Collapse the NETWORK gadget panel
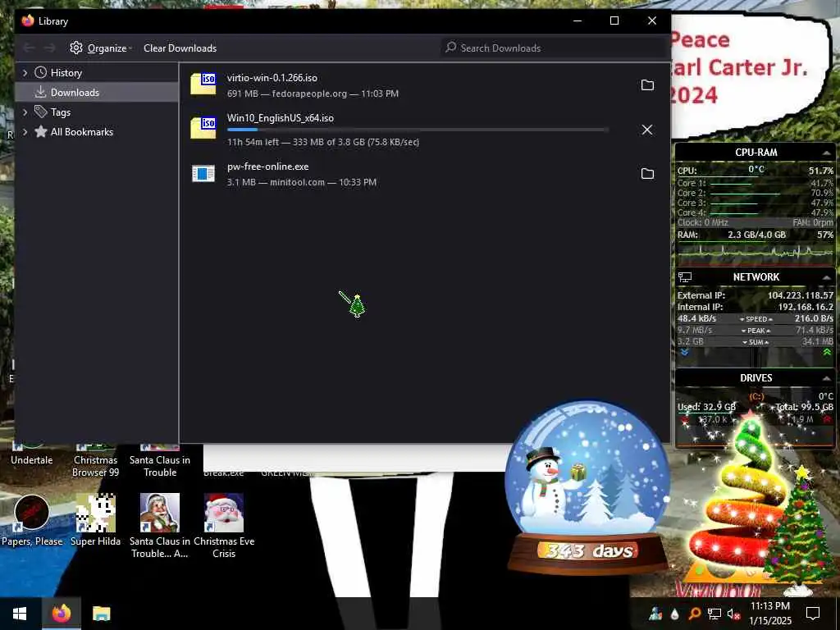840x630 pixels. (826, 277)
